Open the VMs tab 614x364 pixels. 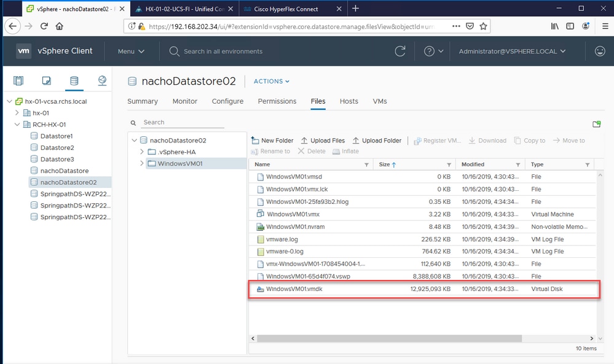tap(380, 101)
